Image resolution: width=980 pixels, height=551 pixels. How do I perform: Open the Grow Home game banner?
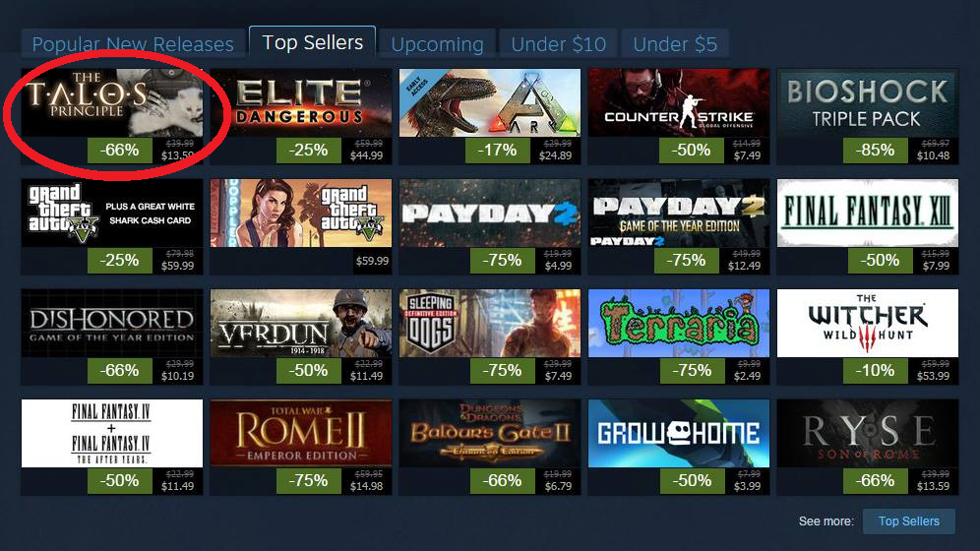pyautogui.click(x=679, y=433)
